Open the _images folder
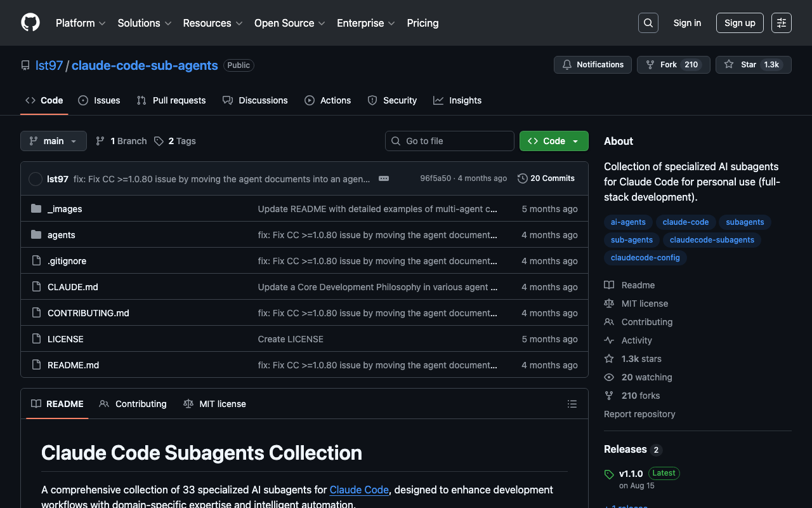 65,209
